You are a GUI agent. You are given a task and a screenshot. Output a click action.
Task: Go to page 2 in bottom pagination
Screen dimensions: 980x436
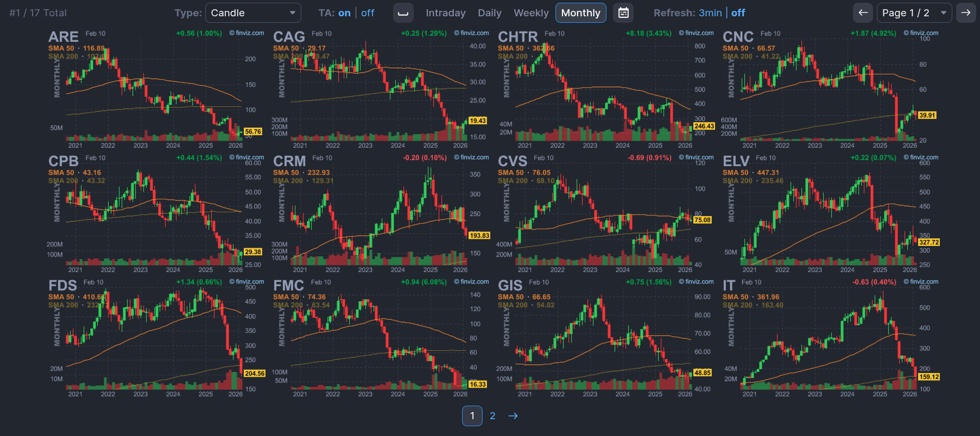pos(492,416)
